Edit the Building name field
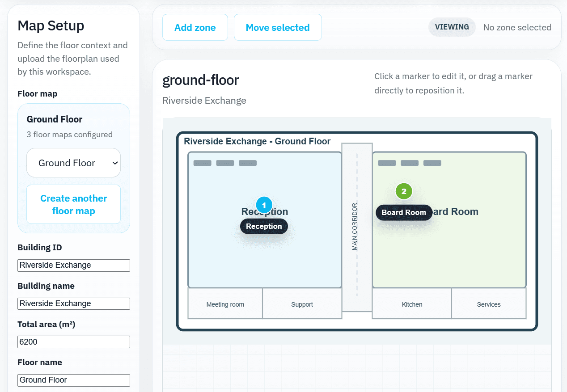This screenshot has width=567, height=392. coord(74,303)
